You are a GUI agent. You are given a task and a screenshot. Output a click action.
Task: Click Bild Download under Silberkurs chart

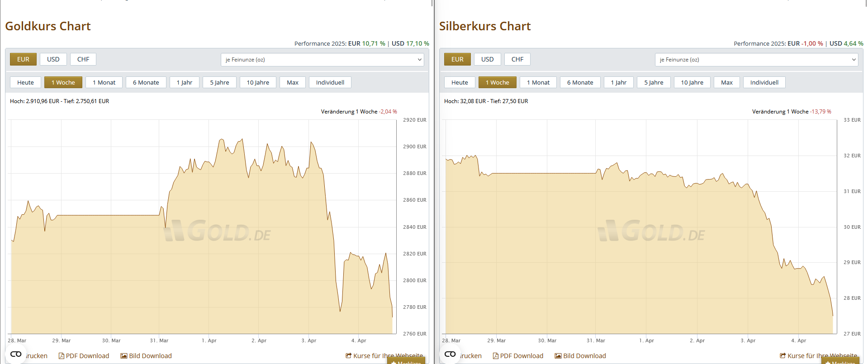[x=580, y=356]
